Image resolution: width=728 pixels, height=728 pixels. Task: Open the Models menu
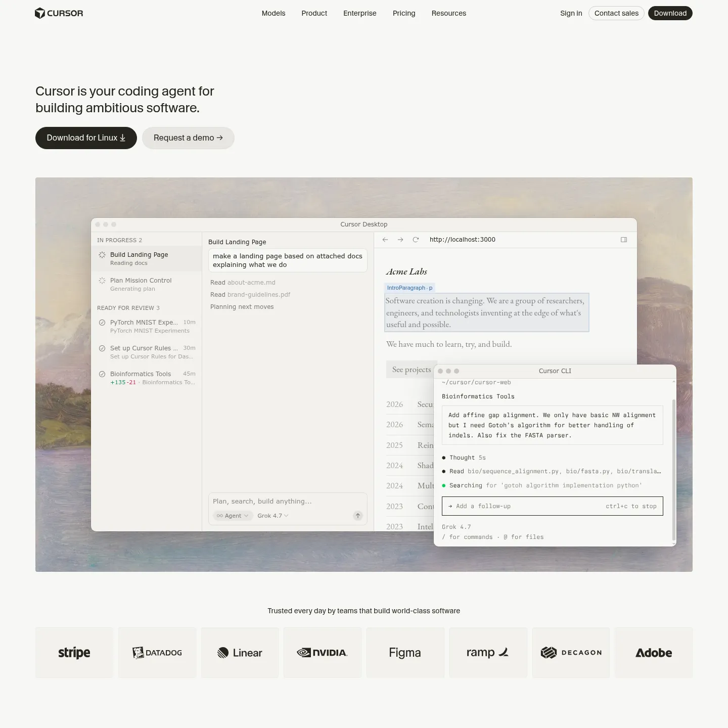point(274,13)
